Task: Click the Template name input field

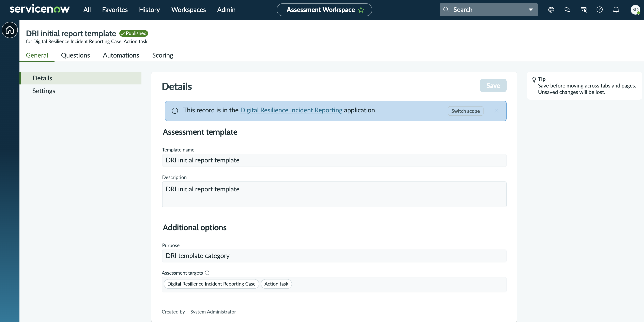Action: pos(334,160)
